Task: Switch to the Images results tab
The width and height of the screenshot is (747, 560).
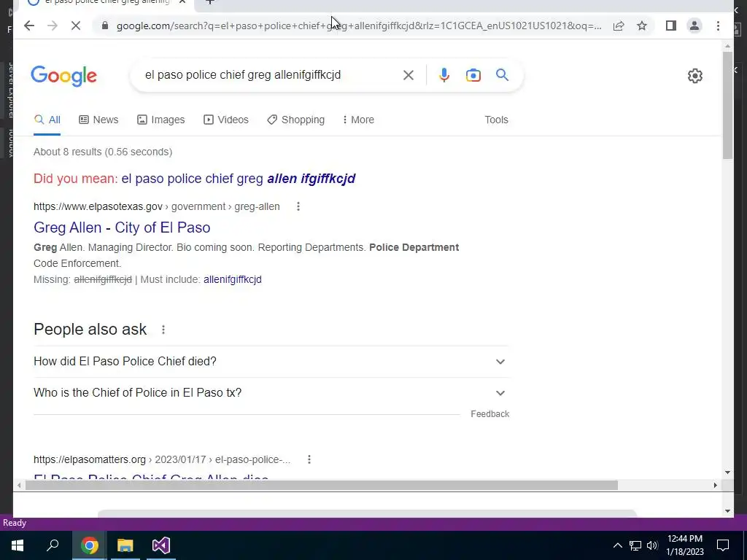Action: 161,120
